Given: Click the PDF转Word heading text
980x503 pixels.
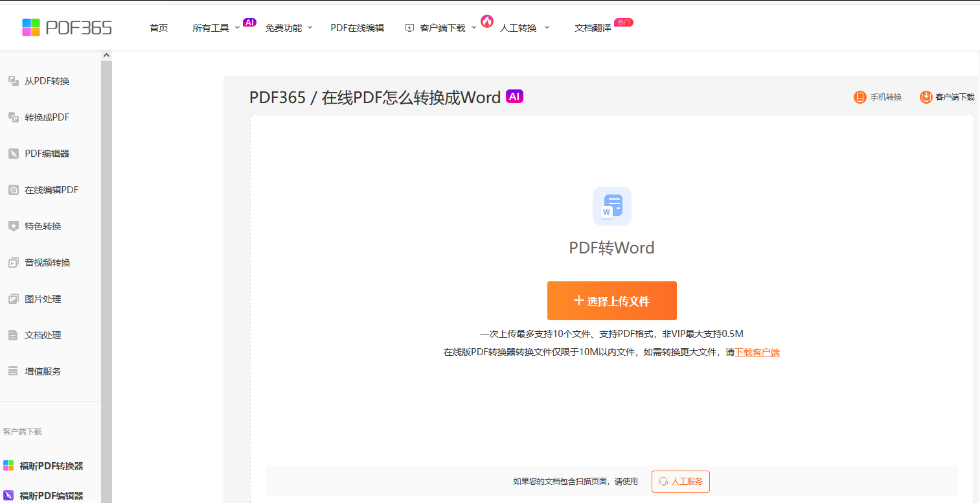Looking at the screenshot, I should [x=612, y=248].
